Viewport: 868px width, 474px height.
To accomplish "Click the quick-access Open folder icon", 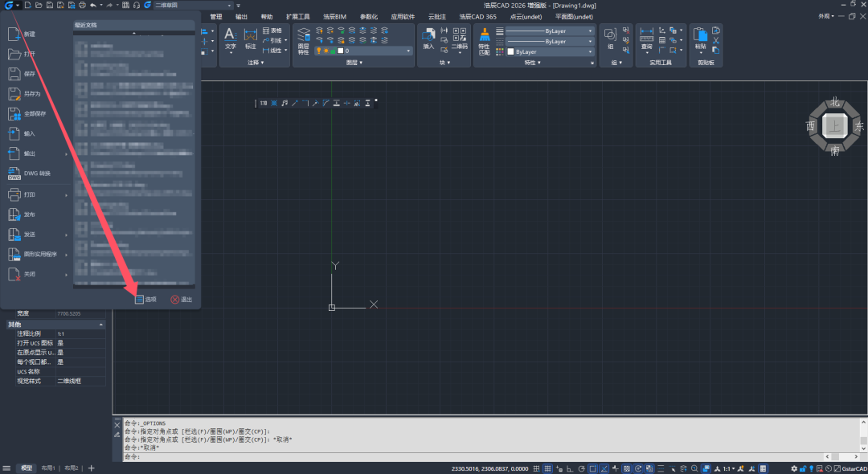I will click(39, 5).
